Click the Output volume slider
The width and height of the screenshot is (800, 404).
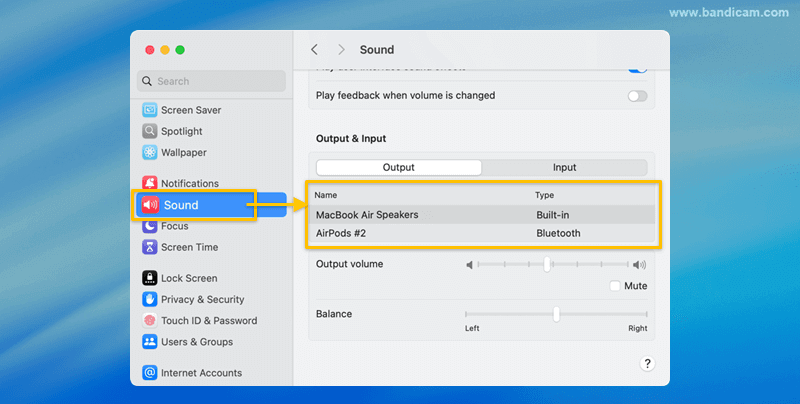pyautogui.click(x=547, y=265)
